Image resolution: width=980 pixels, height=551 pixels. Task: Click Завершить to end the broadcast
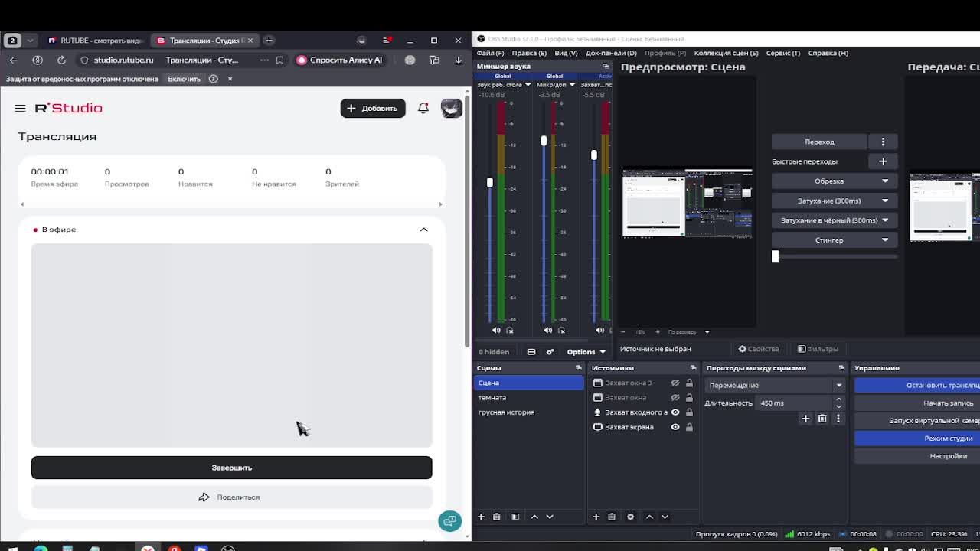(x=231, y=468)
